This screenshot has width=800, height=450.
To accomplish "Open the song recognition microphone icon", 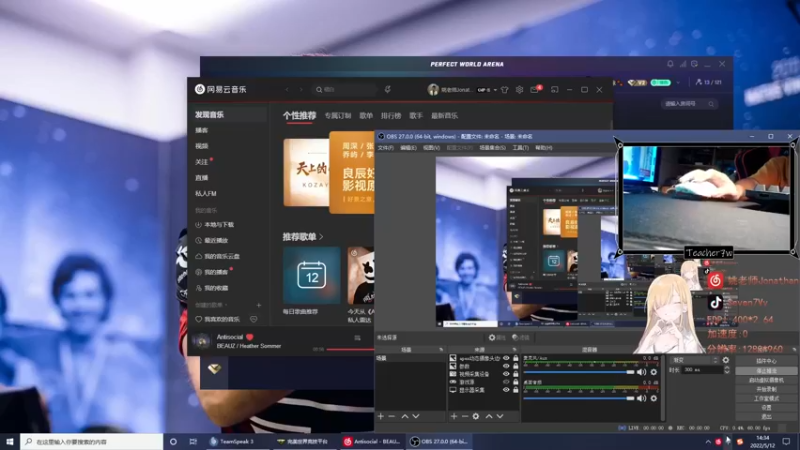I will click(388, 90).
